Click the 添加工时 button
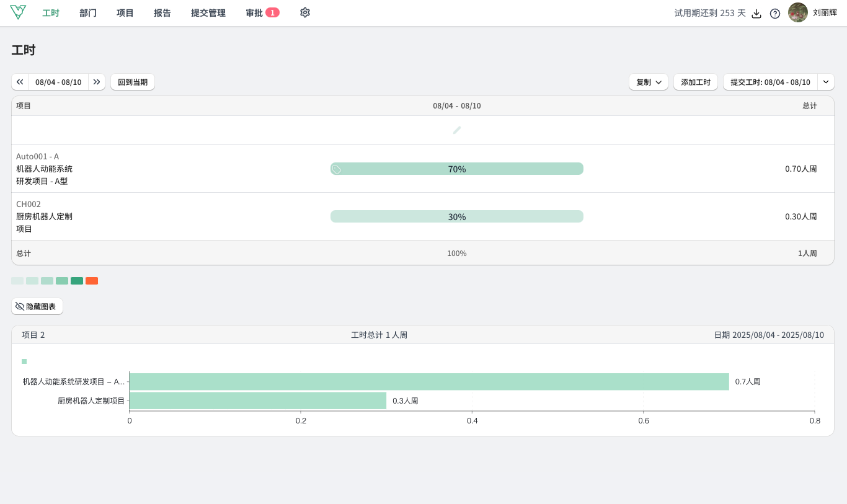 click(695, 82)
